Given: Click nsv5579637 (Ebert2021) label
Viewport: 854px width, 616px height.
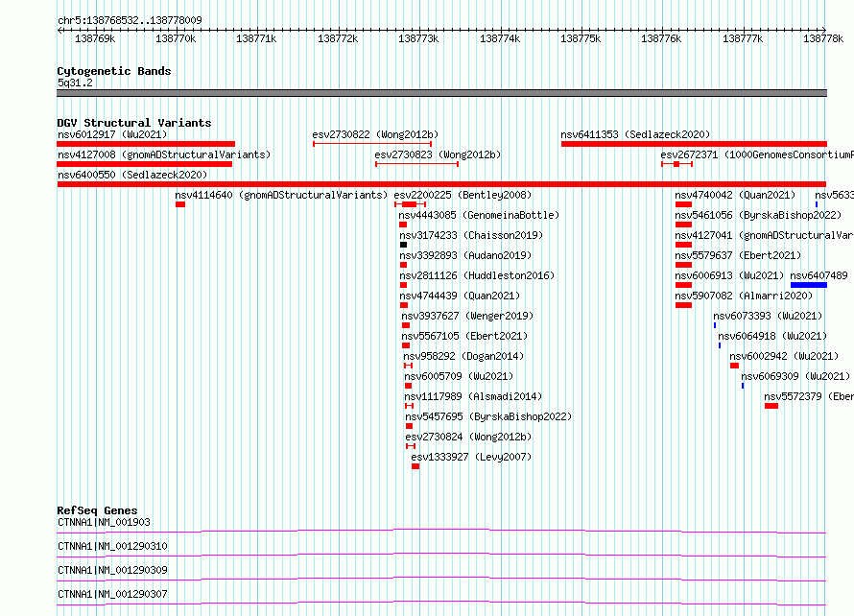Looking at the screenshot, I should tap(738, 255).
